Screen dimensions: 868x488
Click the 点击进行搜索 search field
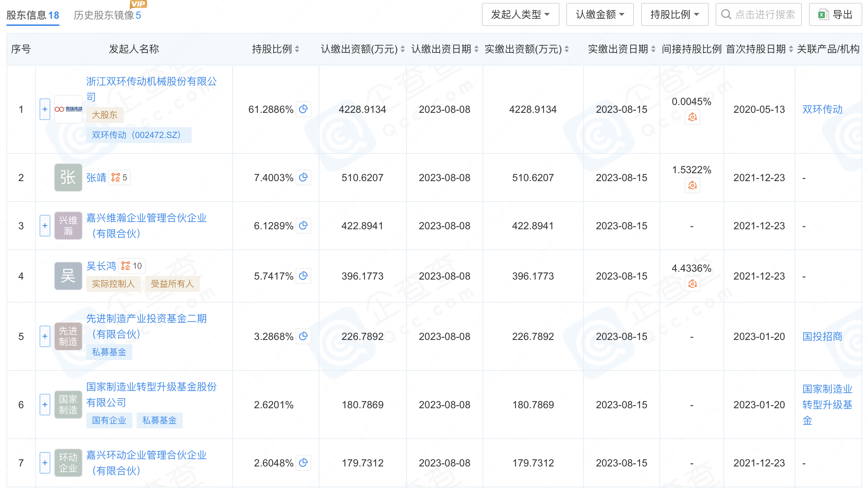(x=759, y=15)
